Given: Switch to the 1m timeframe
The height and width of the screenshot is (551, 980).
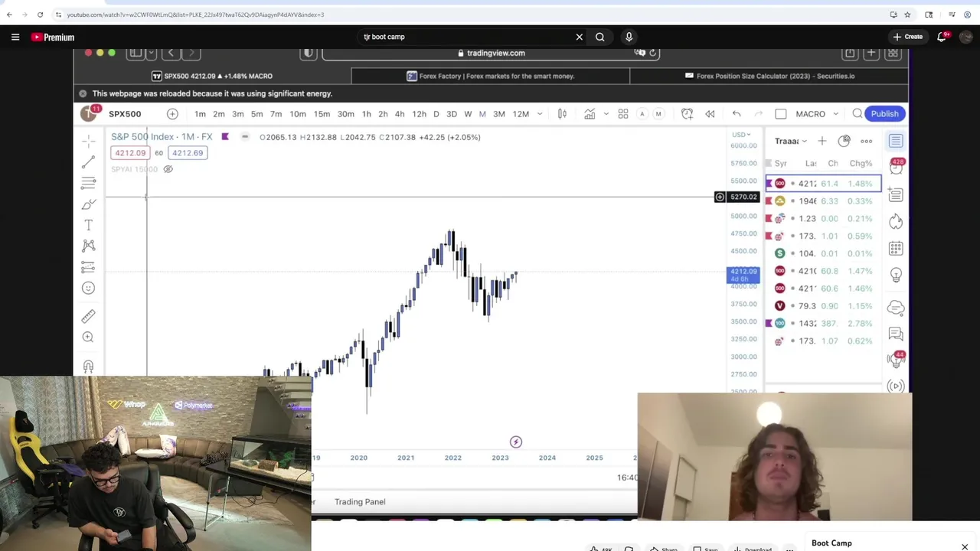Looking at the screenshot, I should pyautogui.click(x=200, y=114).
